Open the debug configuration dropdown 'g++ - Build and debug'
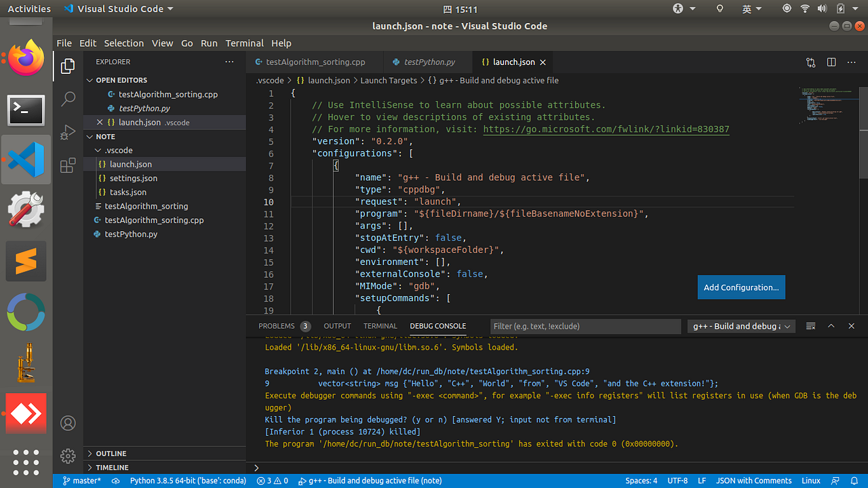 click(741, 326)
